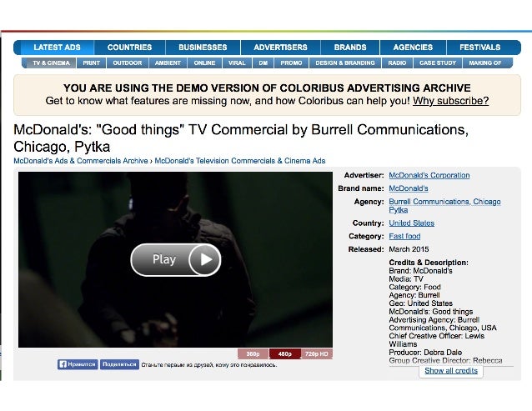Open the Countries tab
Viewport: 532px width, 411px height.
129,48
